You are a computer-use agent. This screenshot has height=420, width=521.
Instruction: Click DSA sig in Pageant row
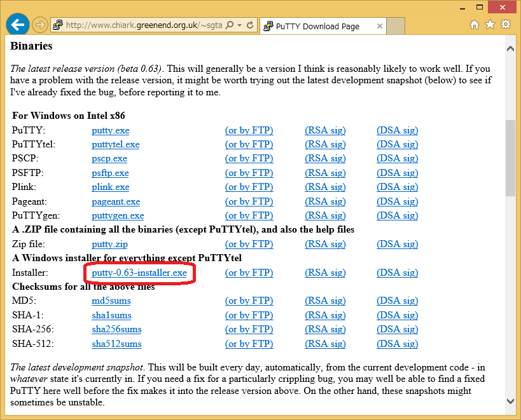click(398, 201)
